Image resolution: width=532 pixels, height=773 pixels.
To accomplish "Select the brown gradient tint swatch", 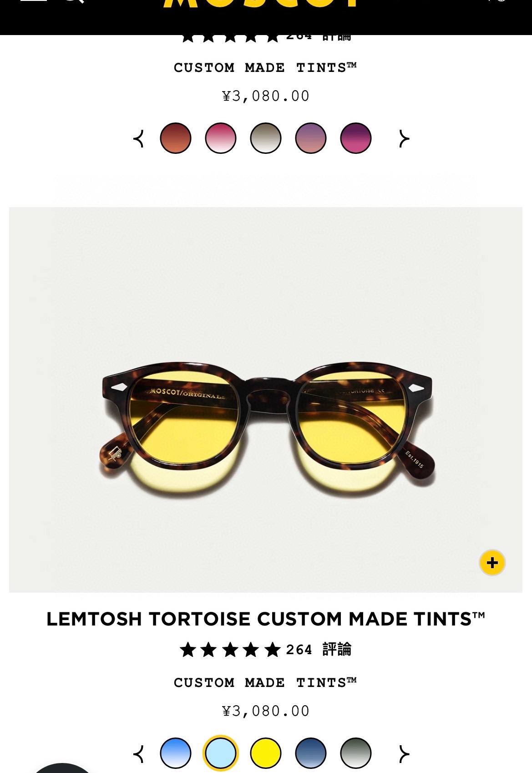I will click(176, 138).
